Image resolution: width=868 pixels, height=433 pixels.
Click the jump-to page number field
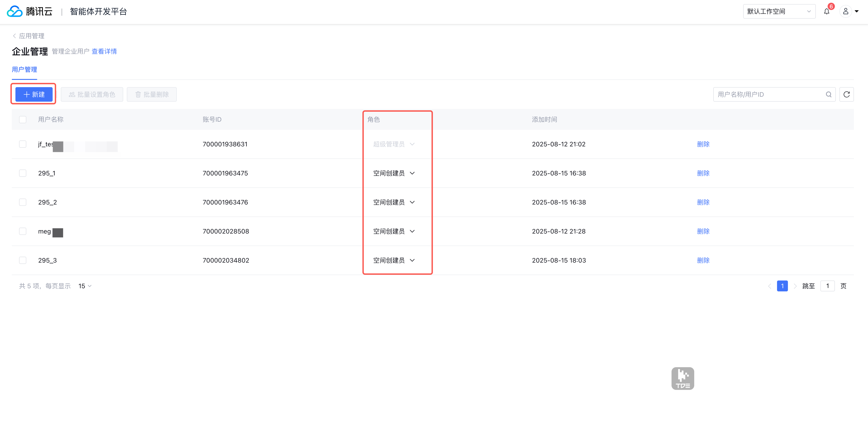(827, 286)
